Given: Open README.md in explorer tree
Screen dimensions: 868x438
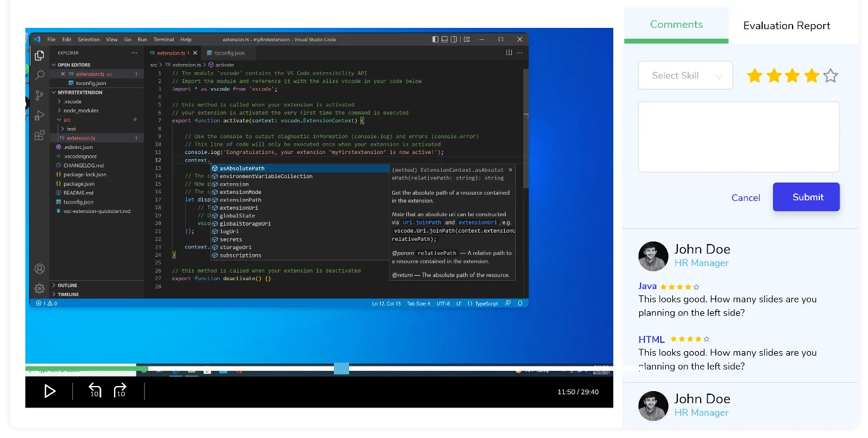Looking at the screenshot, I should [x=78, y=193].
